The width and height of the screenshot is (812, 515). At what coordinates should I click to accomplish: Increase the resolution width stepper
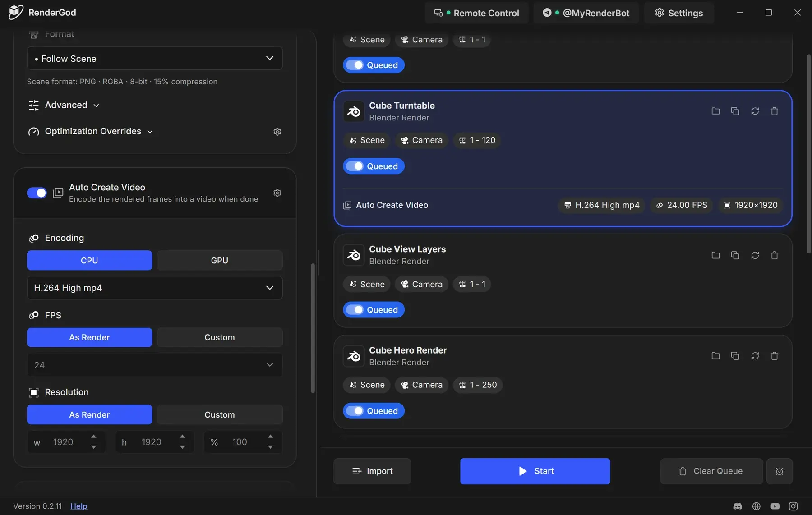(x=93, y=437)
